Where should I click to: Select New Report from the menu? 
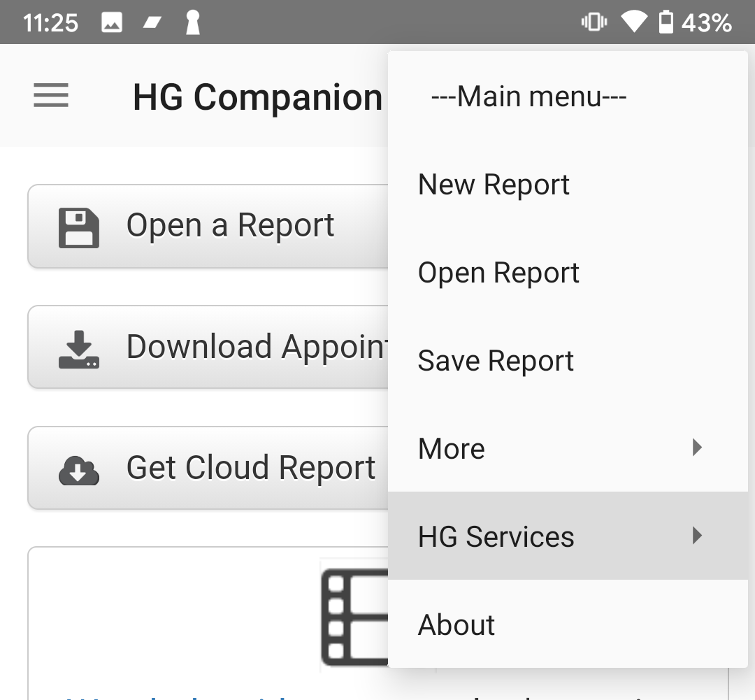(494, 185)
